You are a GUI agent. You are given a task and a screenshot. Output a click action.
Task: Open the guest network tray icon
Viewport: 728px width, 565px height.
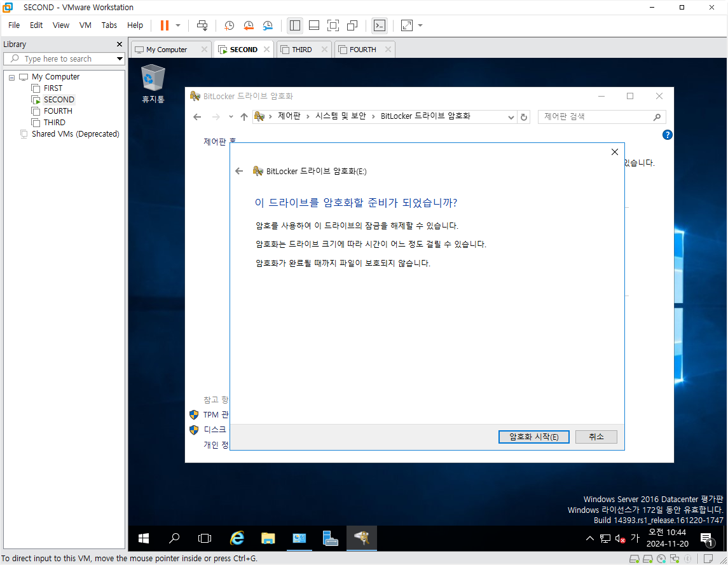(x=605, y=538)
